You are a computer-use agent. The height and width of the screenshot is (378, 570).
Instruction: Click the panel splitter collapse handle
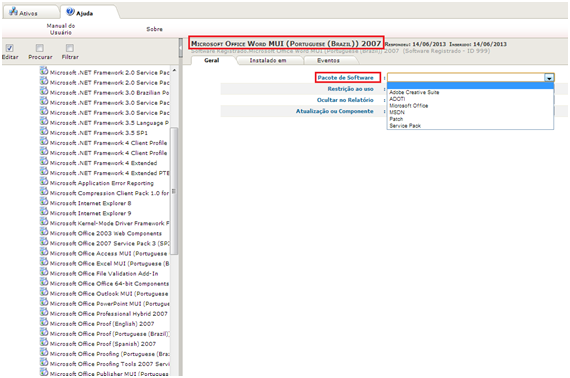click(x=181, y=48)
